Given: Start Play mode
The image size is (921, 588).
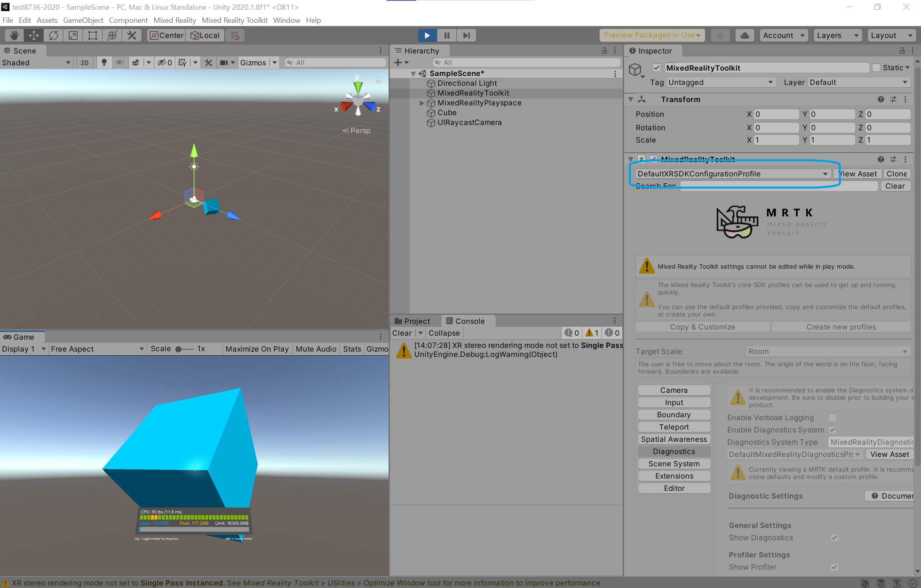Looking at the screenshot, I should (427, 36).
